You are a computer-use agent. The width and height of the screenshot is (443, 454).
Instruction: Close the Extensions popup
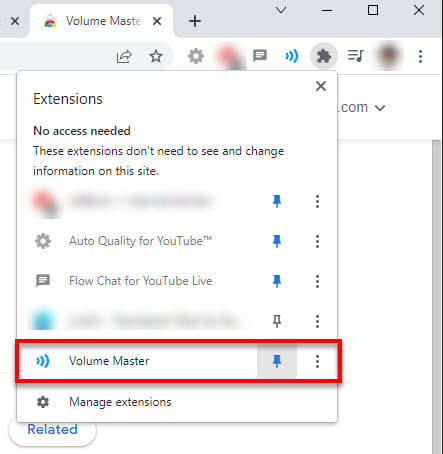[x=321, y=86]
